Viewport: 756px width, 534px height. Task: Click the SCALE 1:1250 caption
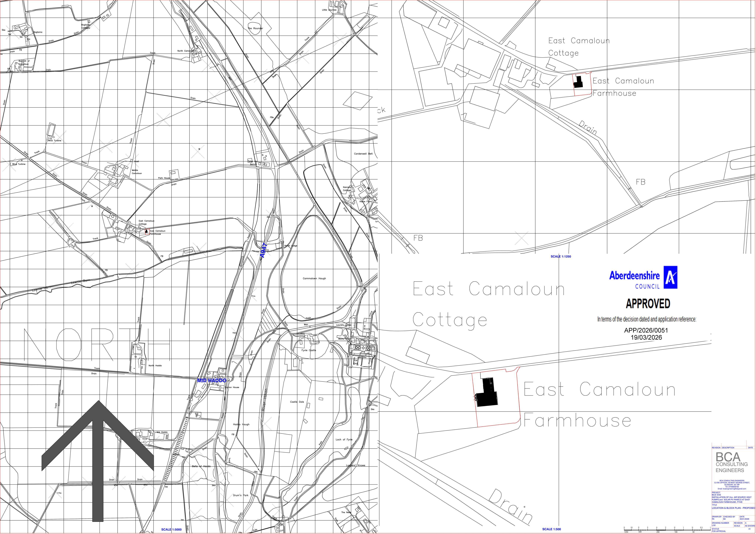click(x=561, y=256)
